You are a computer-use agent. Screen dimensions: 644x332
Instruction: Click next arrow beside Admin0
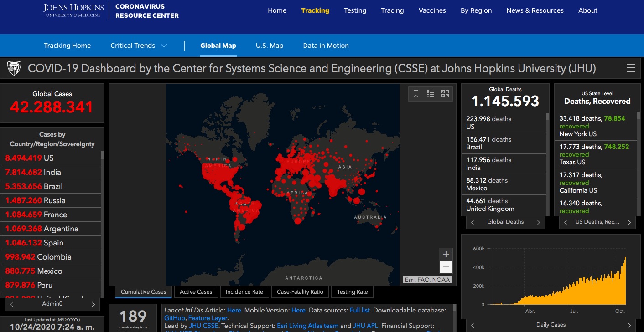point(93,304)
